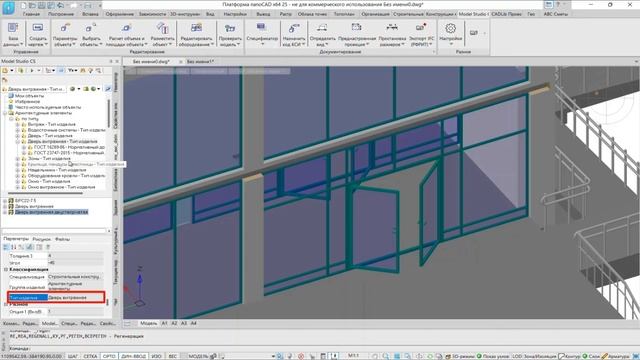This screenshot has height=360, width=640.
Task: Select Дверь витражная двустворчатая list item
Action: click(x=51, y=212)
